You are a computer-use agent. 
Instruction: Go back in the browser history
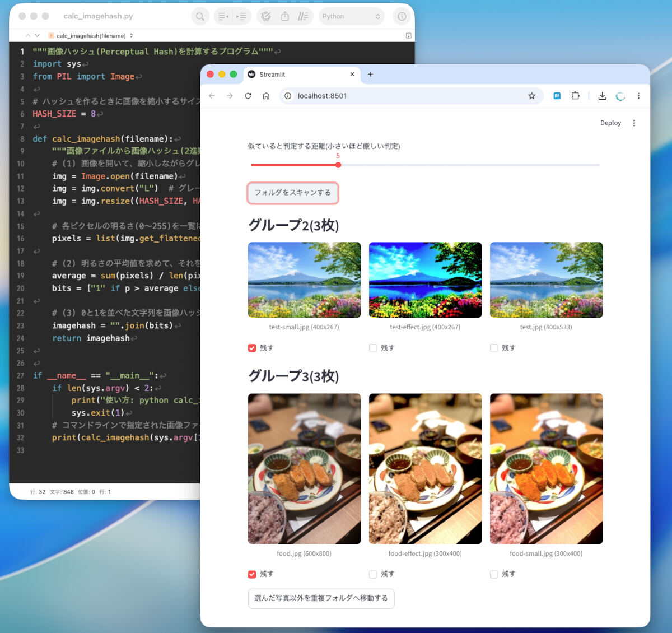(212, 96)
